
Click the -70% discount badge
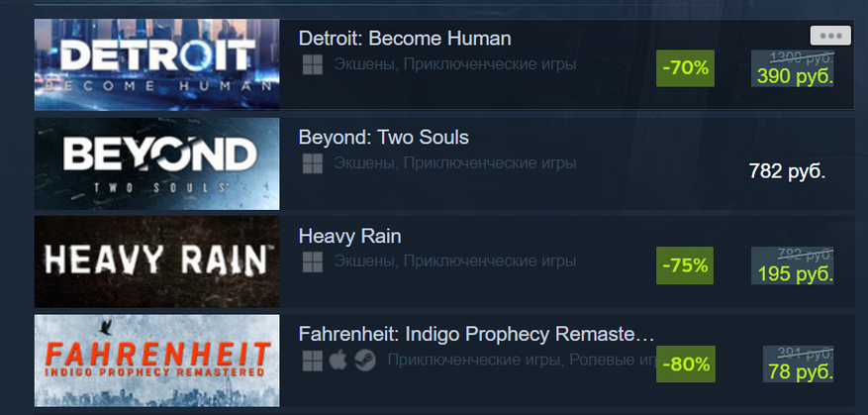[685, 68]
